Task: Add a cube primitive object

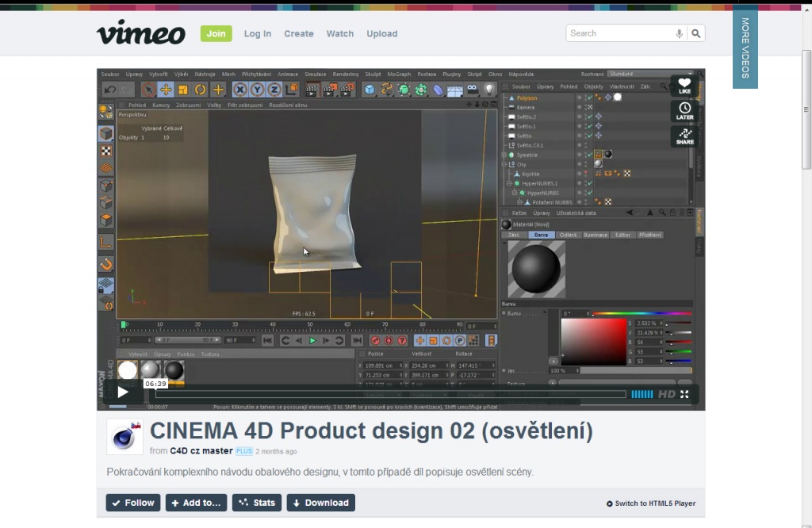Action: pos(370,90)
